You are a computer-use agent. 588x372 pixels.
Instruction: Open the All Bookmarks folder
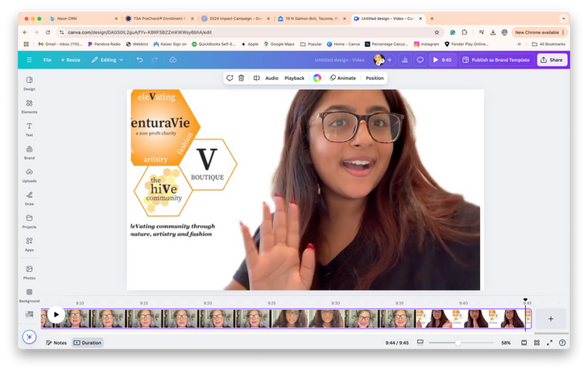[x=549, y=43]
